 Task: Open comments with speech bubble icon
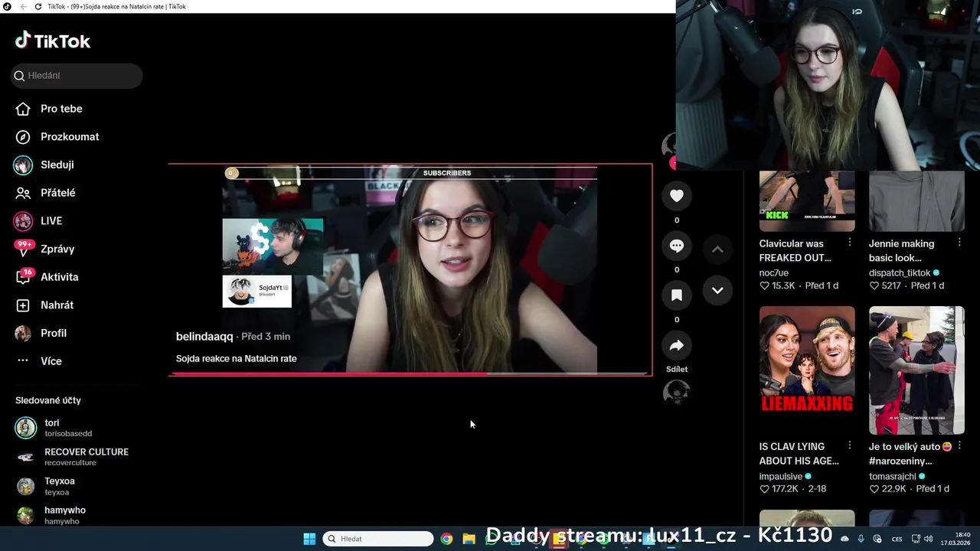click(677, 246)
